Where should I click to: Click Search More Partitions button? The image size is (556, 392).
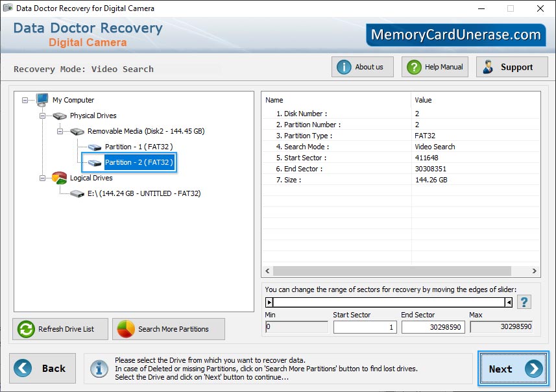(x=169, y=329)
